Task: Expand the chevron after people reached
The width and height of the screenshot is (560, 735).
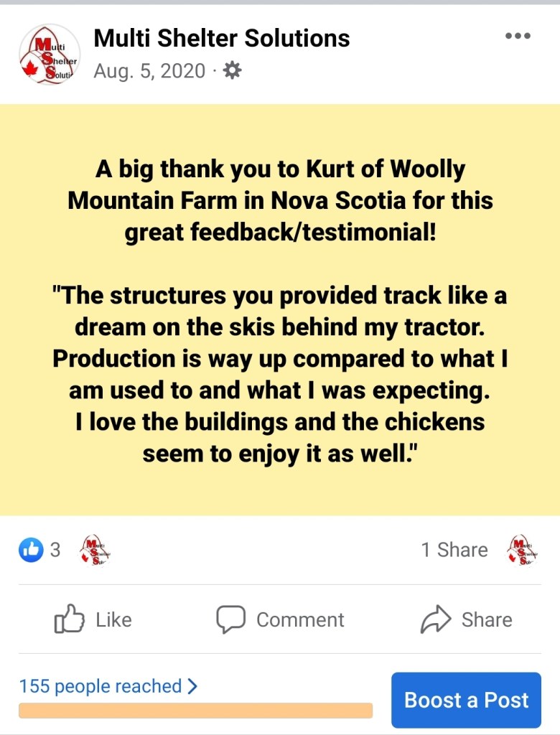Action: tap(192, 686)
